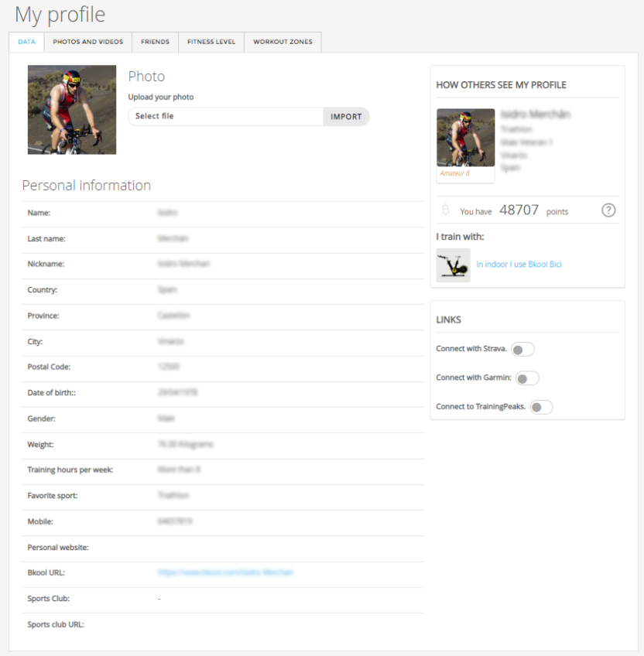Click the IMPORT button
Viewport: 644px width, 656px height.
click(x=346, y=117)
